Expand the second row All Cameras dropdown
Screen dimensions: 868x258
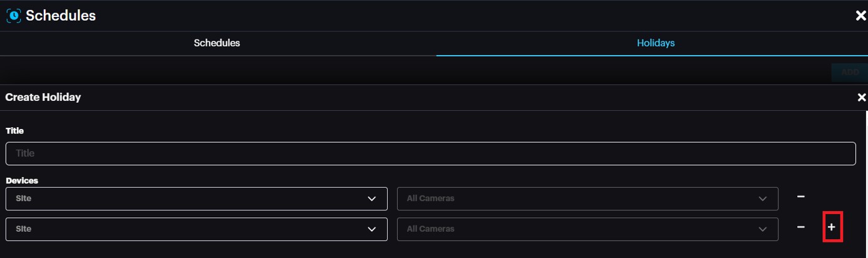(587, 229)
